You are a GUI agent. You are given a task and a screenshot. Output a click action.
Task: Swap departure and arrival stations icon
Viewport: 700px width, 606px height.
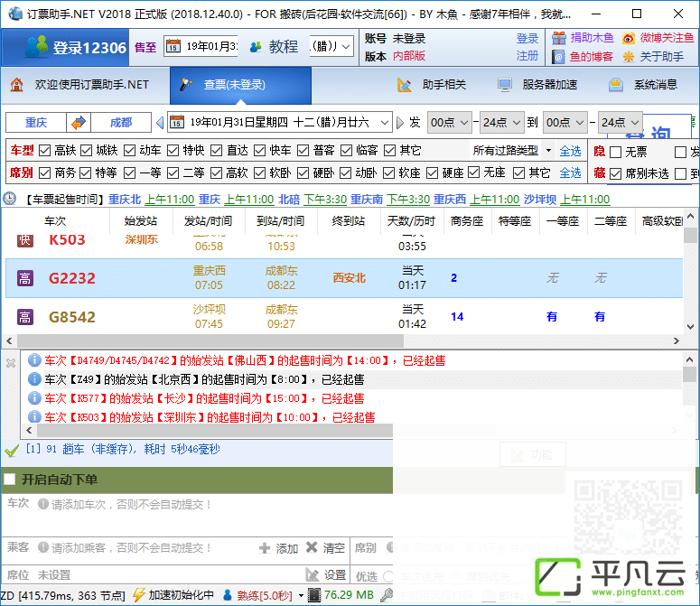[x=79, y=122]
